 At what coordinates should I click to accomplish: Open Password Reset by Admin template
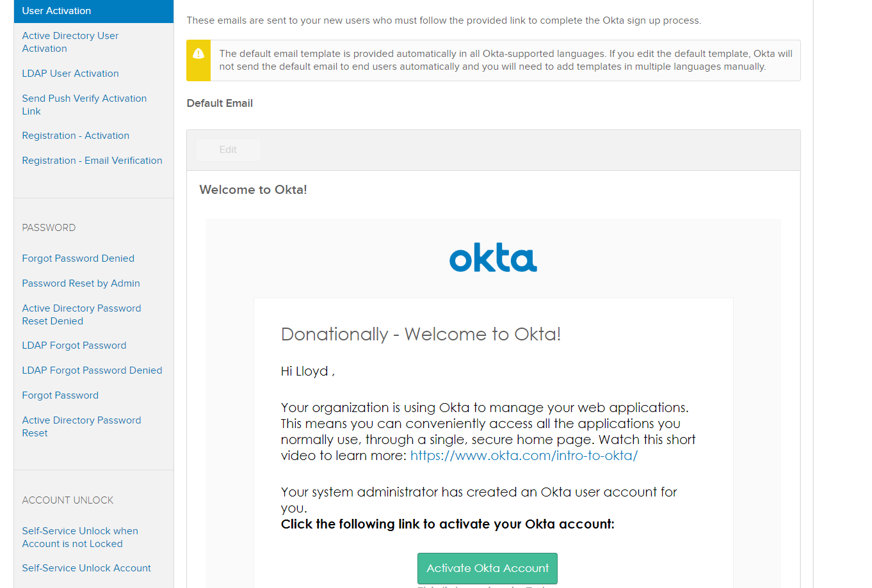[81, 283]
